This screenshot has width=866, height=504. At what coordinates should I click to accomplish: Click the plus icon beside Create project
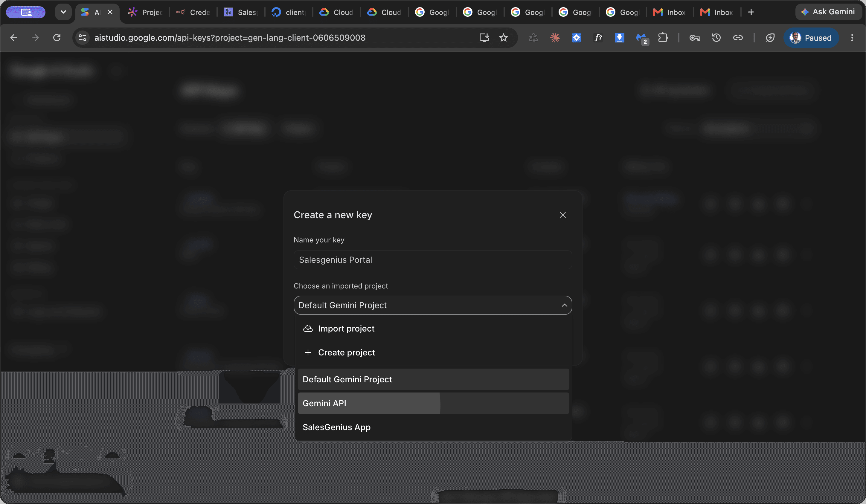click(x=308, y=352)
